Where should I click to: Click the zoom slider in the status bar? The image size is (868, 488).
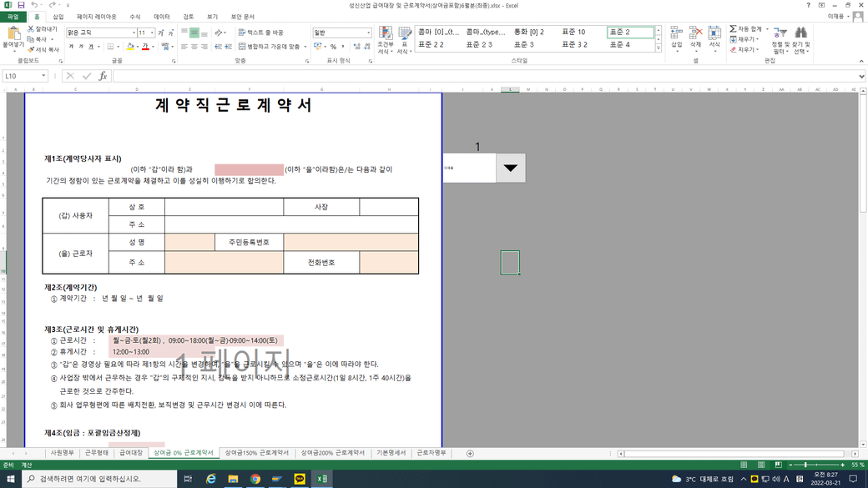coord(805,465)
